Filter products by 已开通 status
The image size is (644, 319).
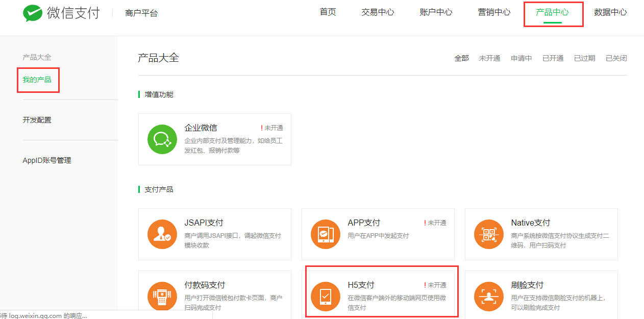coord(553,58)
